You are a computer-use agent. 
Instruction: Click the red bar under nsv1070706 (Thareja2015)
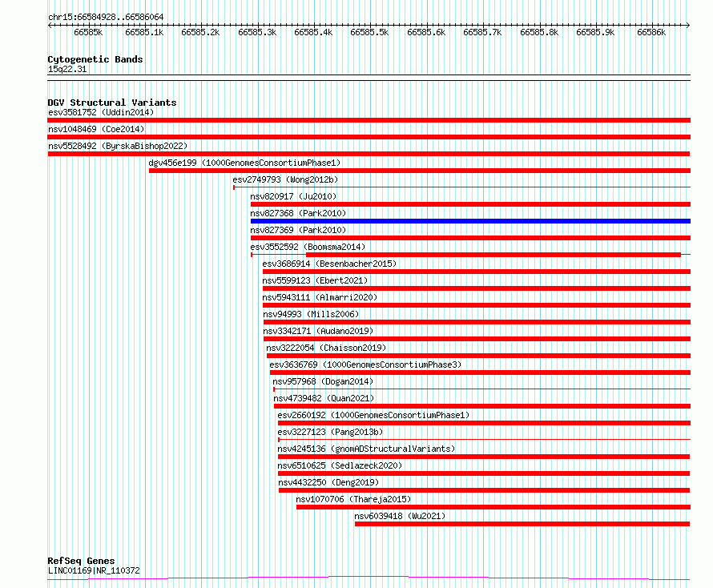click(493, 508)
